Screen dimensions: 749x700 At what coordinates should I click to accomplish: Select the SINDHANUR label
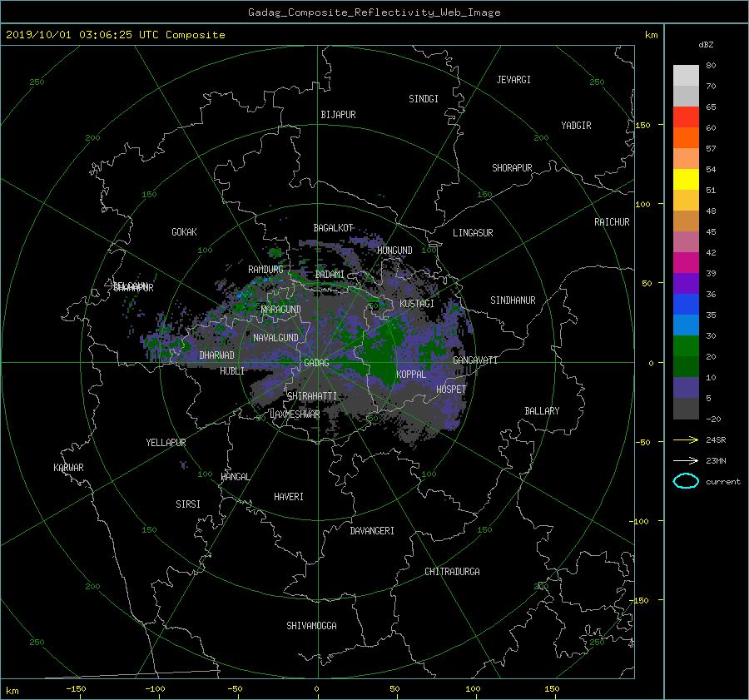(x=513, y=300)
